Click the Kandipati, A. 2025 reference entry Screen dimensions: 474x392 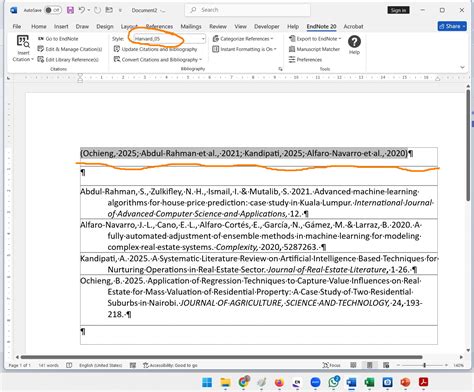(259, 264)
